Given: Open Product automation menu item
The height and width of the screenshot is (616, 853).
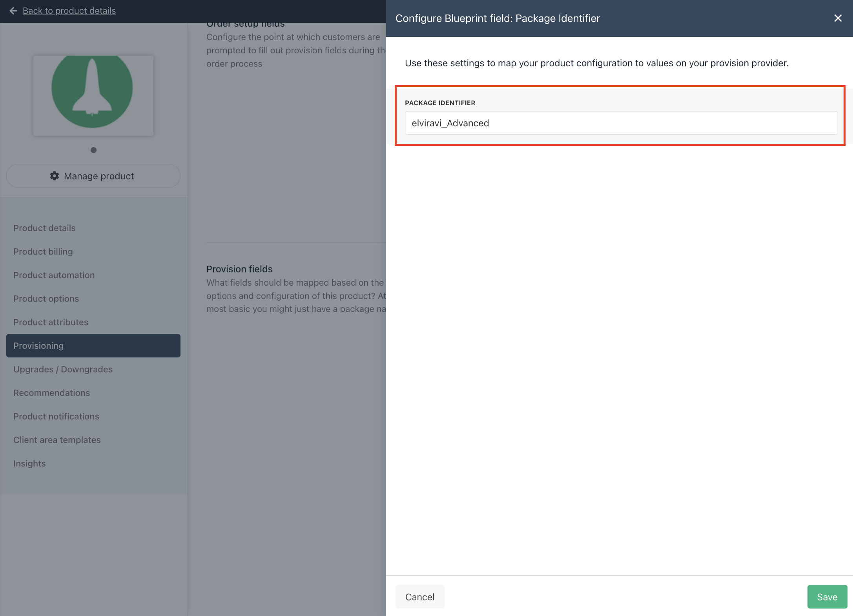Looking at the screenshot, I should (54, 275).
